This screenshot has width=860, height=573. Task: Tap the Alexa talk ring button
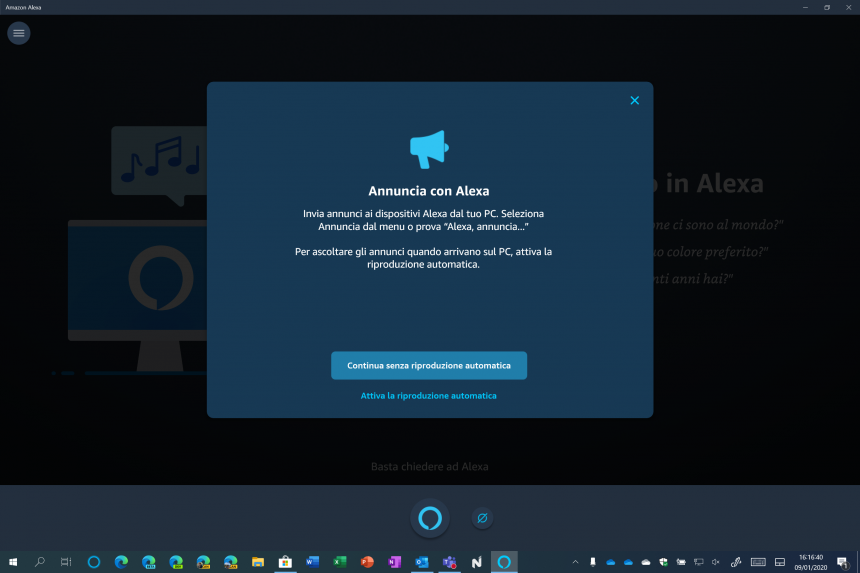[x=430, y=518]
